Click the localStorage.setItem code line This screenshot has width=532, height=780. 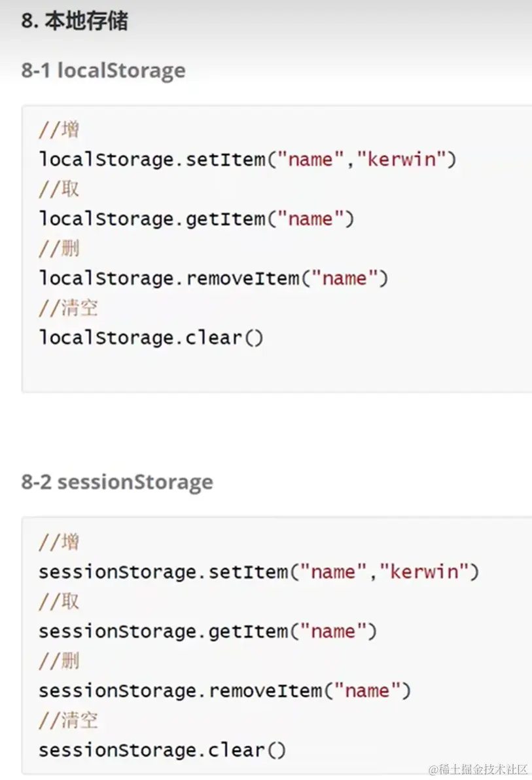pos(247,159)
